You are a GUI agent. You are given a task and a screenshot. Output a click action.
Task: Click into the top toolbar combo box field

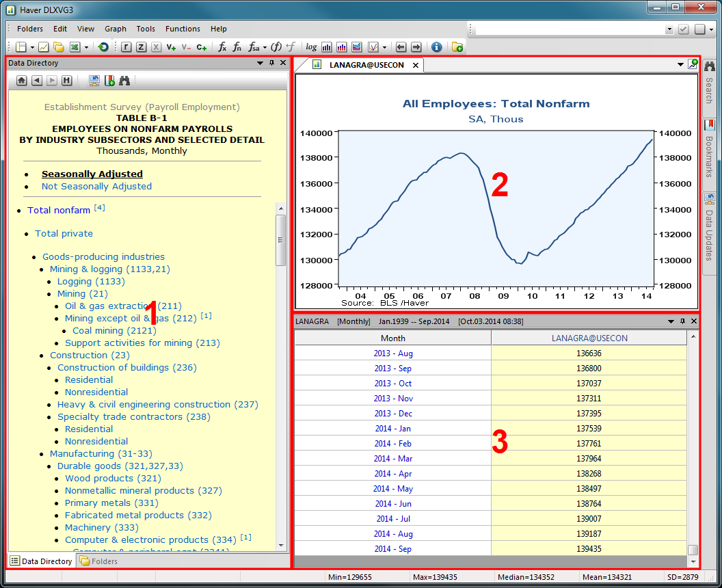[570, 29]
